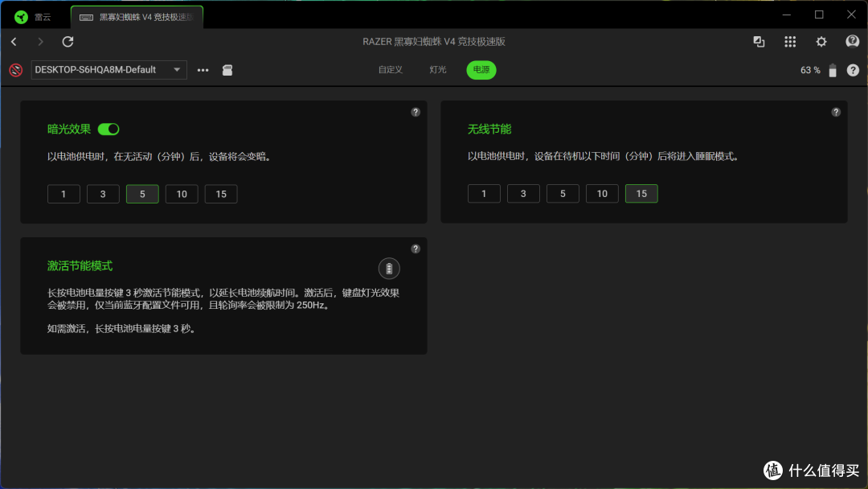Go forward with the right arrow
The height and width of the screenshot is (489, 868).
pos(40,42)
